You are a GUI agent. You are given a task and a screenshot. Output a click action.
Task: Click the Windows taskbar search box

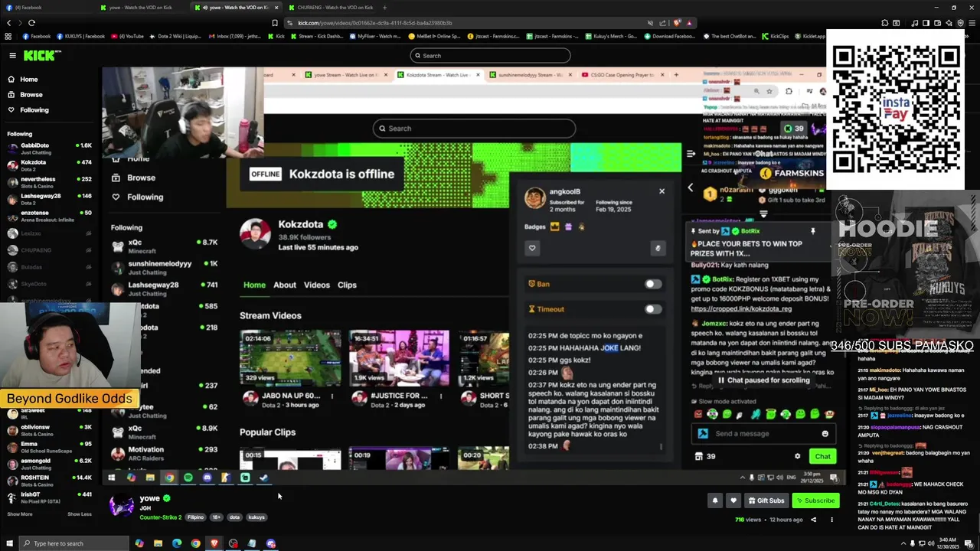[x=73, y=543]
